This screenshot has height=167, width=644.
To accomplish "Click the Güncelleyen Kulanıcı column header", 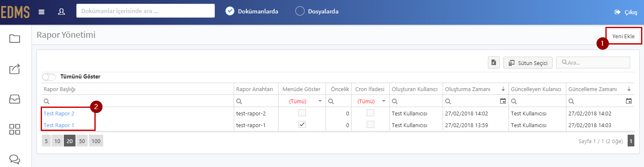I will coord(537,89).
